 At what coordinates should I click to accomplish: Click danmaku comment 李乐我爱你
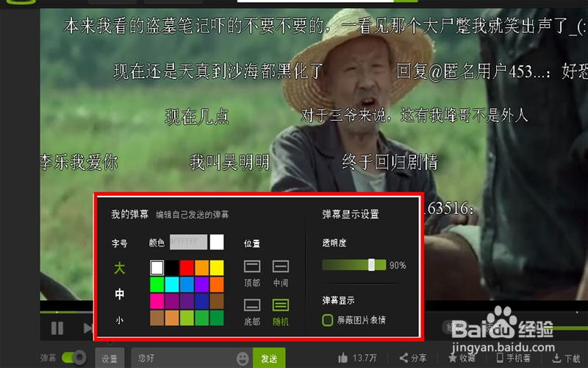coord(79,162)
